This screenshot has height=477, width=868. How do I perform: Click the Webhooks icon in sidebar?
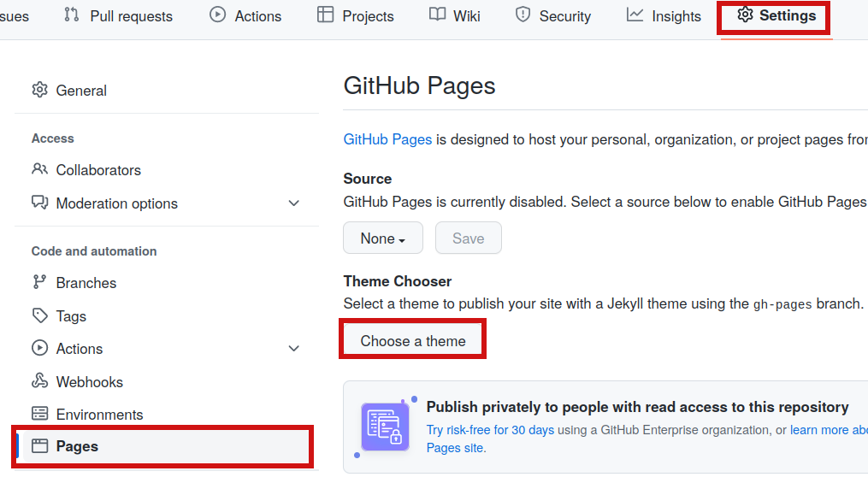point(39,381)
